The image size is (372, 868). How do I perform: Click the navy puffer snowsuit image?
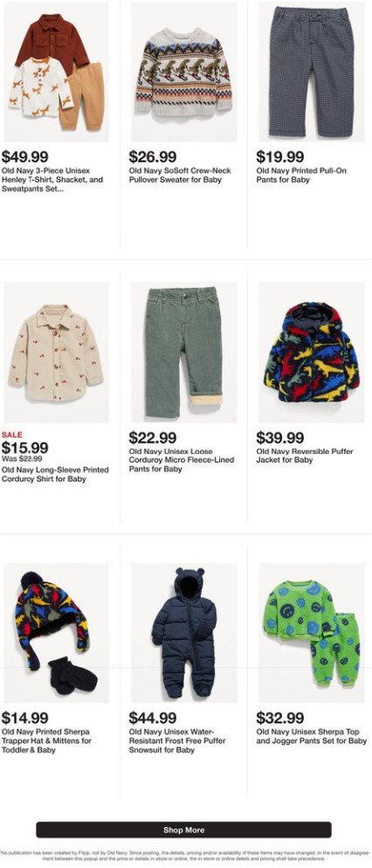(x=183, y=633)
